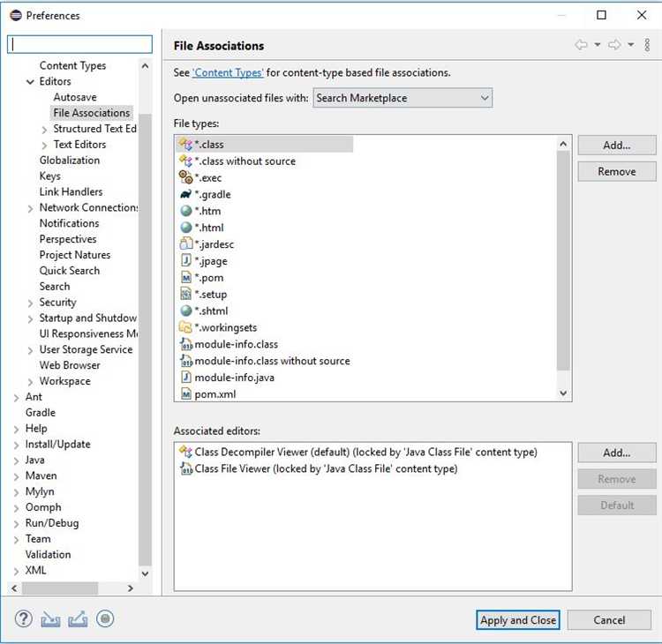662x644 pixels.
Task: Click the *.setup icon
Action: pyautogui.click(x=185, y=294)
